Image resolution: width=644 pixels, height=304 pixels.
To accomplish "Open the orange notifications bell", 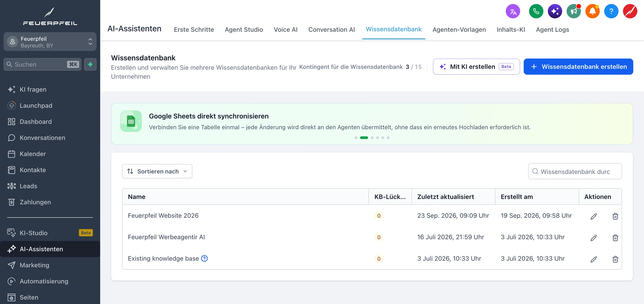I will [x=592, y=11].
